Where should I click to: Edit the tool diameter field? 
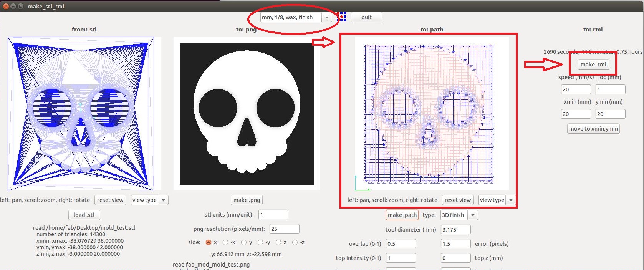click(x=455, y=230)
